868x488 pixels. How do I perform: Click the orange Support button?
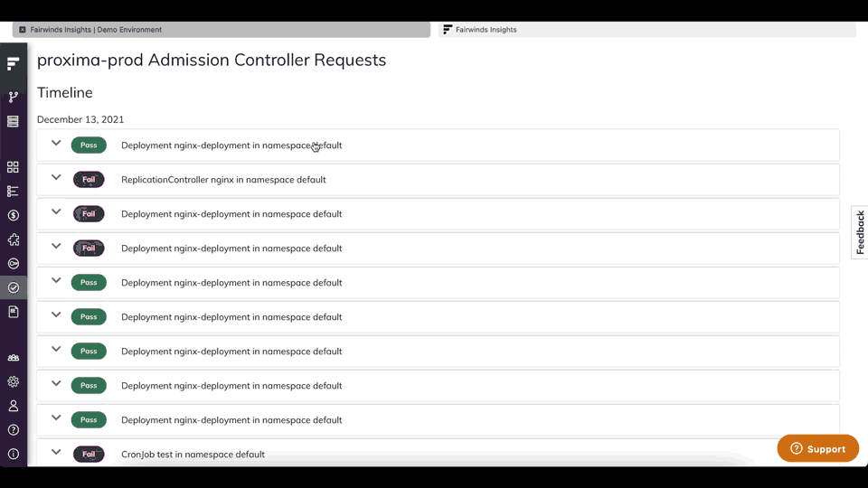pyautogui.click(x=817, y=449)
